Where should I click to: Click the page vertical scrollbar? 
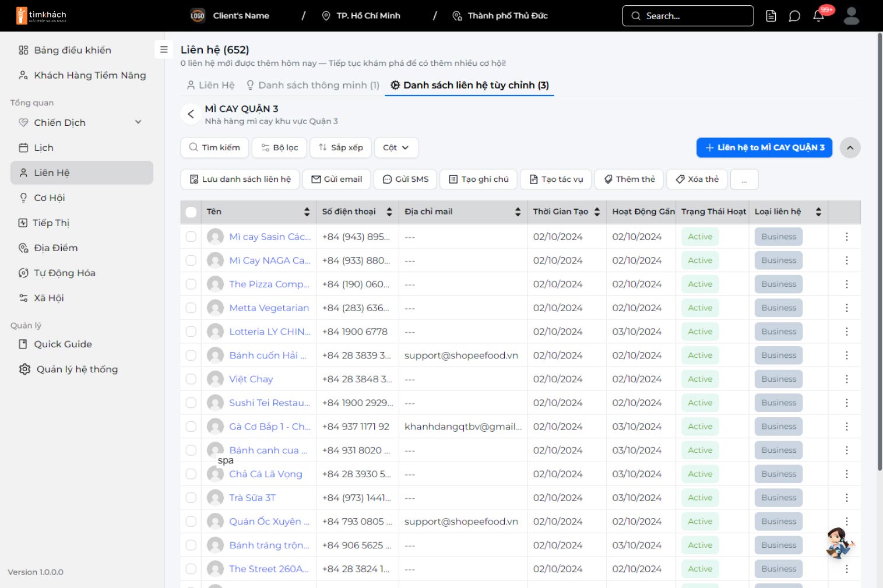pos(880,251)
